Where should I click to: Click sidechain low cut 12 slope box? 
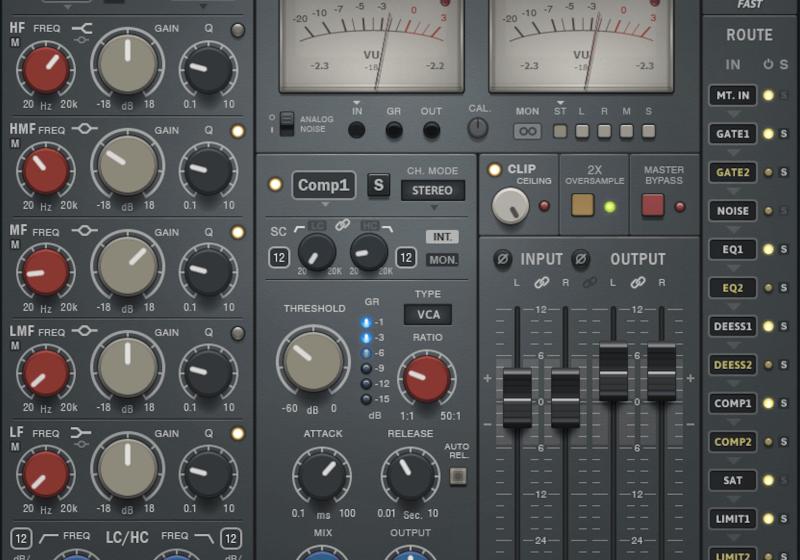click(x=279, y=258)
